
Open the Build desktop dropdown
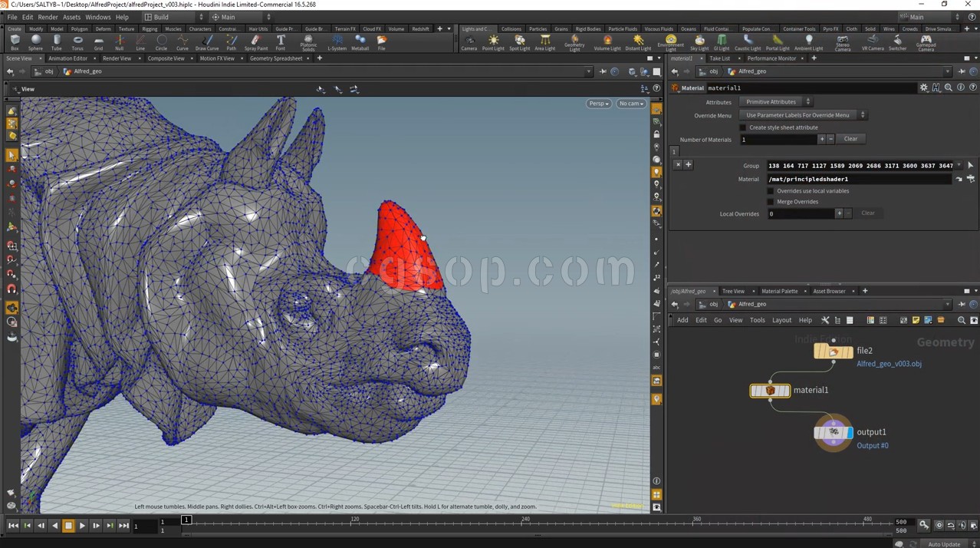coord(173,17)
